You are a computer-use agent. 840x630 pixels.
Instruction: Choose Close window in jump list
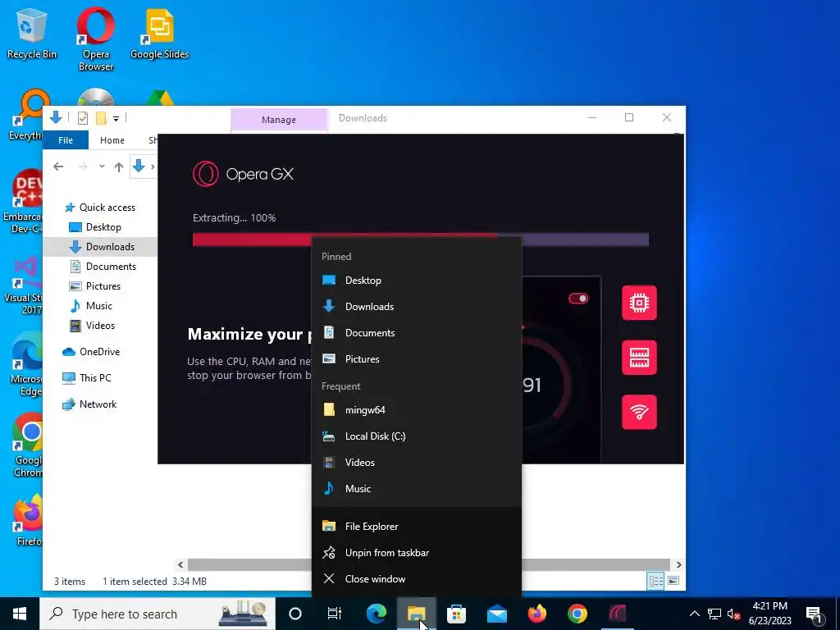(x=416, y=579)
